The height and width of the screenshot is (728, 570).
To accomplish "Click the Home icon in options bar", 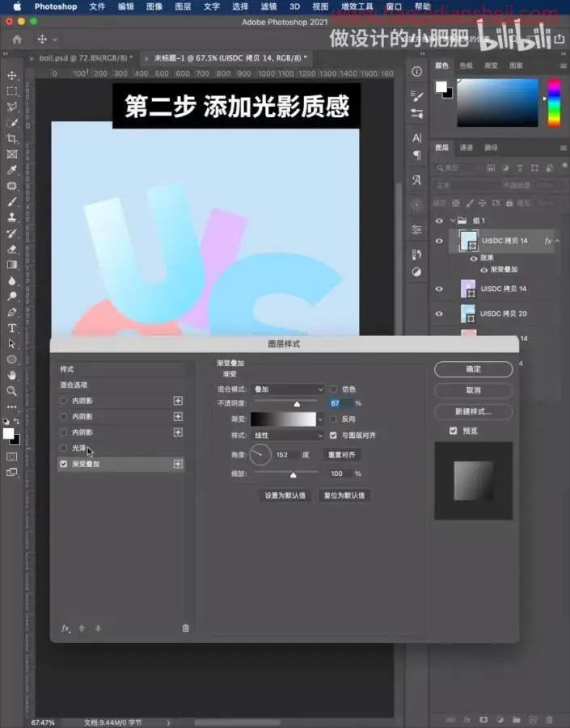I will (17, 40).
